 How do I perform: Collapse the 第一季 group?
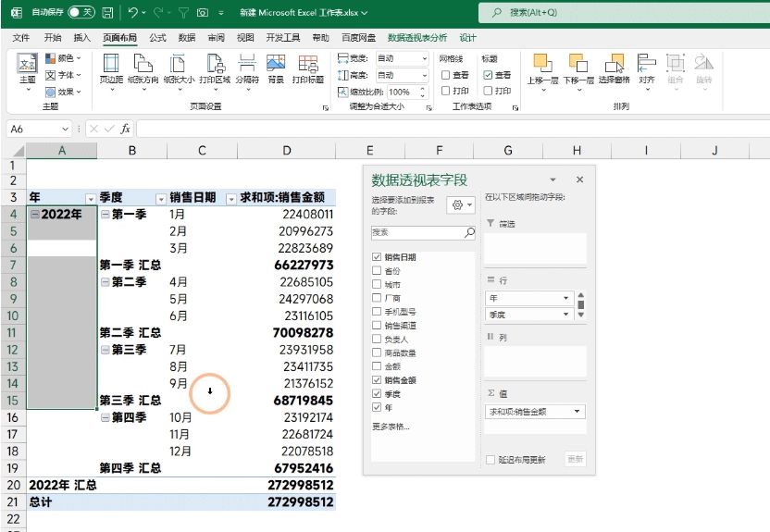click(106, 214)
